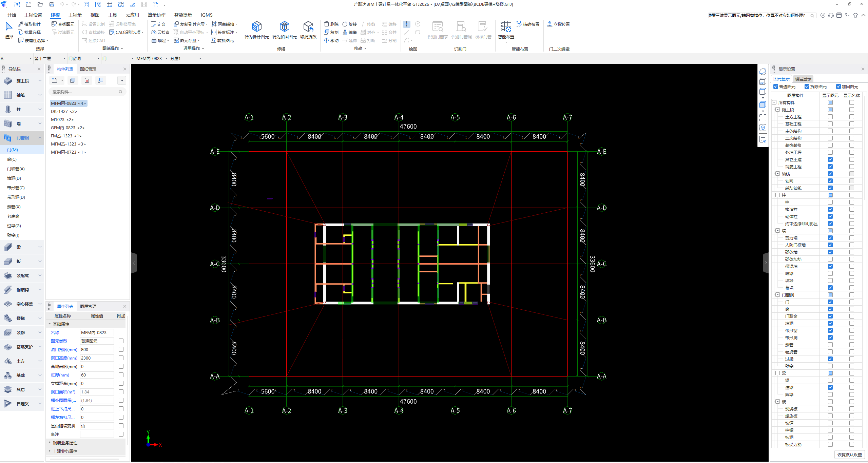The width and height of the screenshot is (868, 463).
Task: Collapse the 门窗洞 tree node
Action: 777,295
